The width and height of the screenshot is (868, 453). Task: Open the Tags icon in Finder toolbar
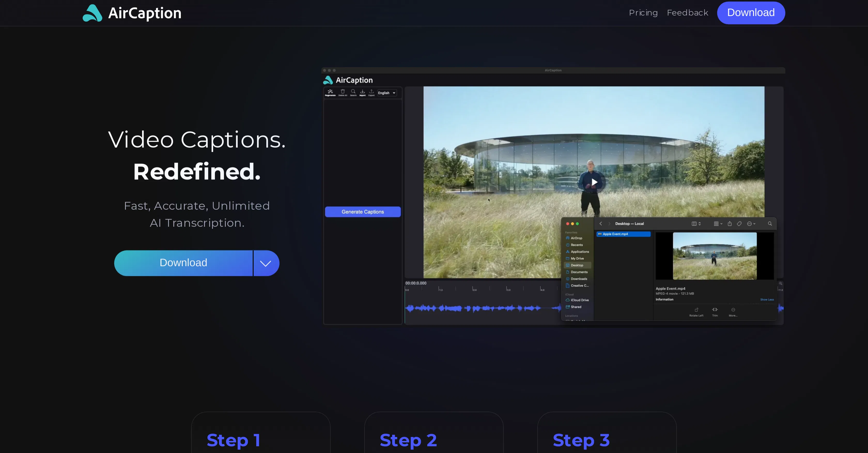pyautogui.click(x=739, y=224)
